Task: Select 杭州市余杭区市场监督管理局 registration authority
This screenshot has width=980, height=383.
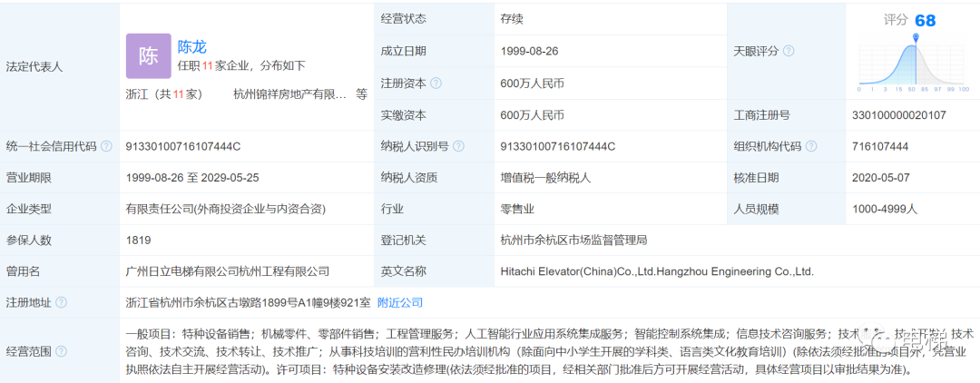Action: pyautogui.click(x=573, y=240)
